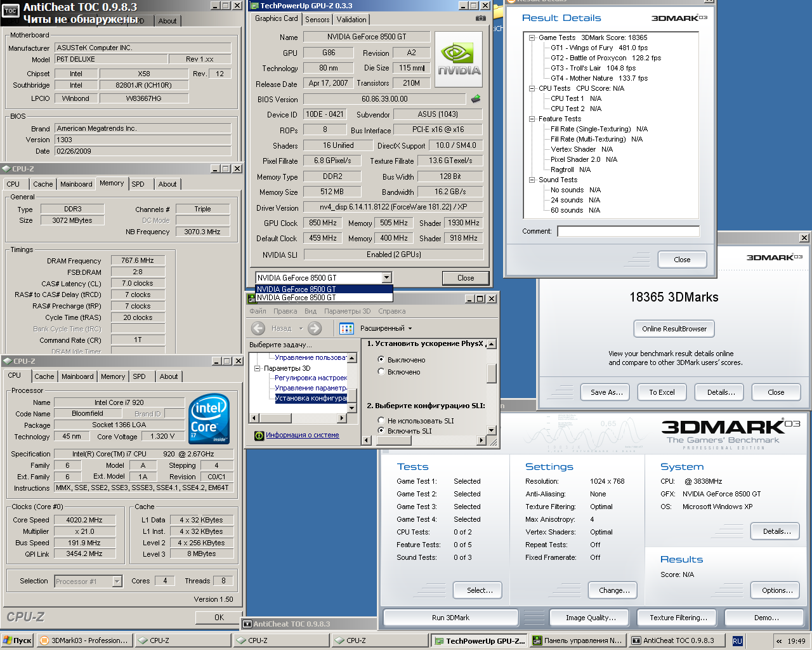Open Панель управления NVIDIA from taskbar
The image size is (812, 650).
coord(578,640)
